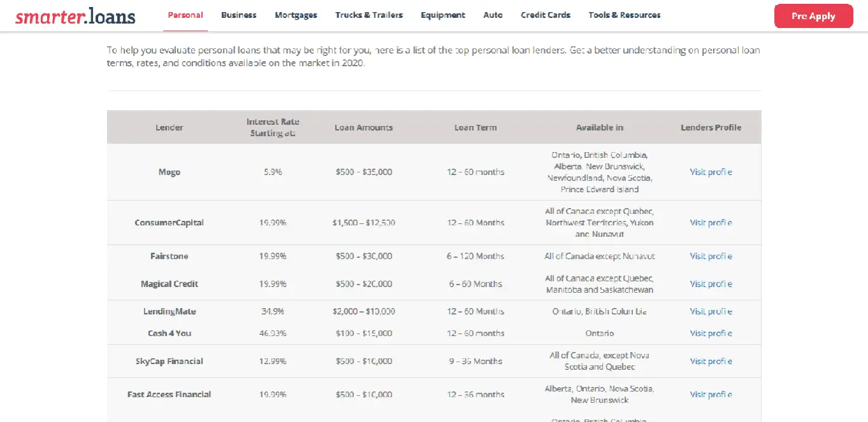868x422 pixels.
Task: Click the $1,500 – $12,500 loan amount
Action: click(x=364, y=223)
